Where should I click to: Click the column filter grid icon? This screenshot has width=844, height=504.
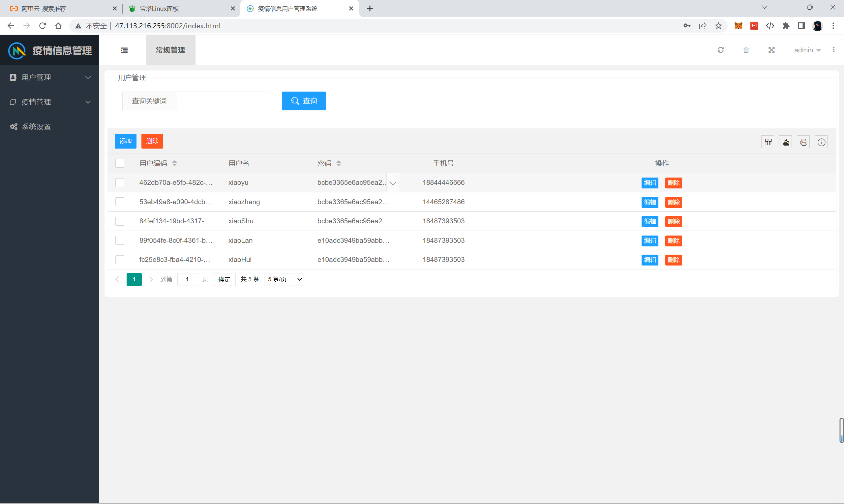pos(768,142)
